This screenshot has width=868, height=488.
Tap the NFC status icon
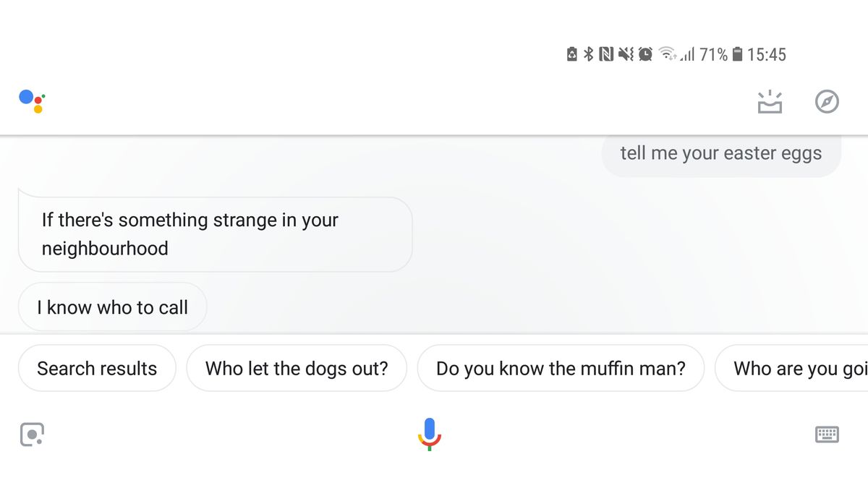[606, 54]
